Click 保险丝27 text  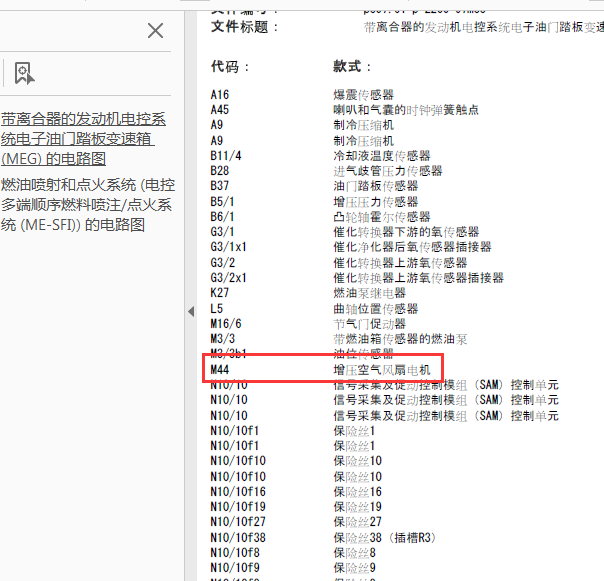coord(357,521)
